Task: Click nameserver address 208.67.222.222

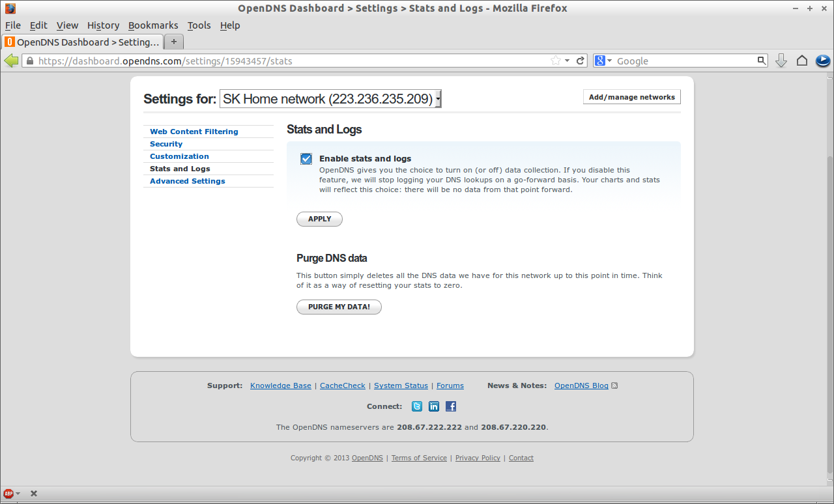Action: click(x=429, y=427)
